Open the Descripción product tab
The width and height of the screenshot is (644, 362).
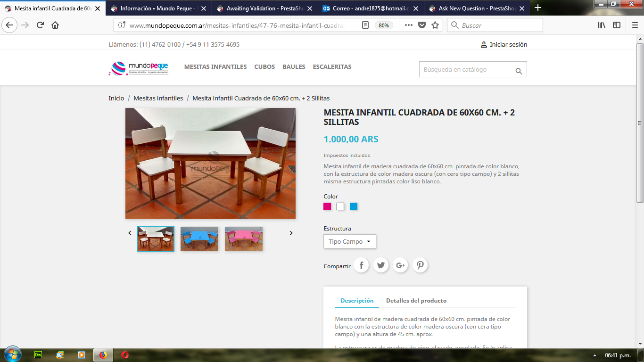pyautogui.click(x=357, y=301)
